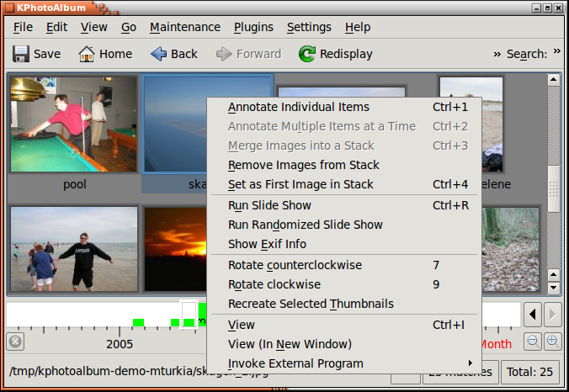Screen dimensions: 569x392
Task: Select Recreate Selected Thumbnails
Action: tap(344, 304)
